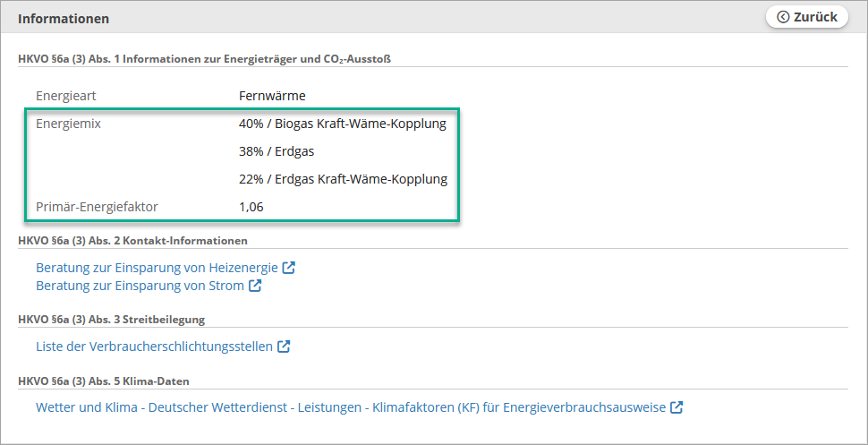868x445 pixels.
Task: Open Liste der Verbraucherschlichtungsstellen link
Action: (x=154, y=347)
